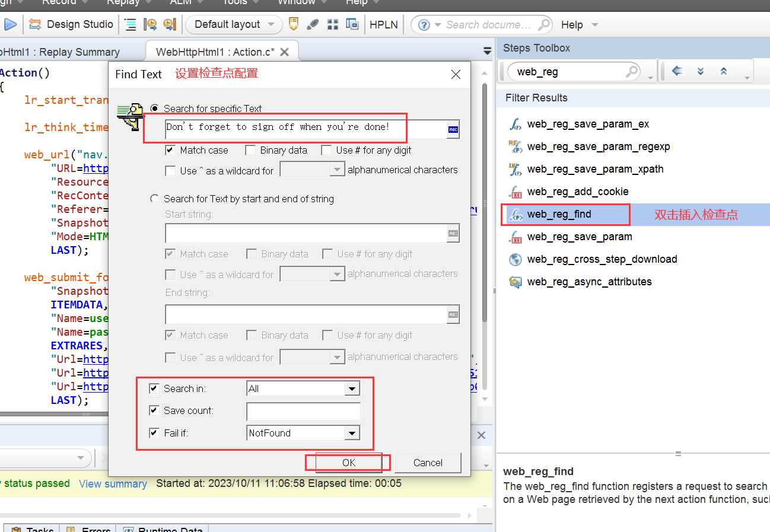Click the left-arrow icon in Steps Toolbox
770x532 pixels.
pos(677,72)
